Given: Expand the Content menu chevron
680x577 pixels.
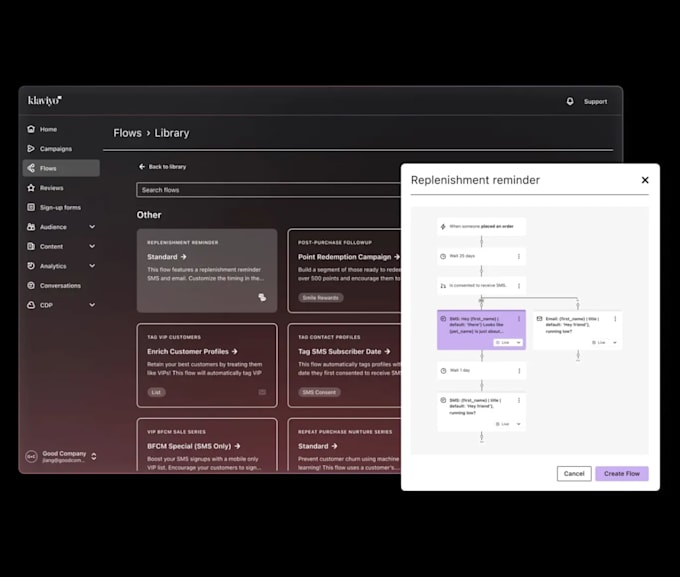Looking at the screenshot, I should (x=92, y=246).
